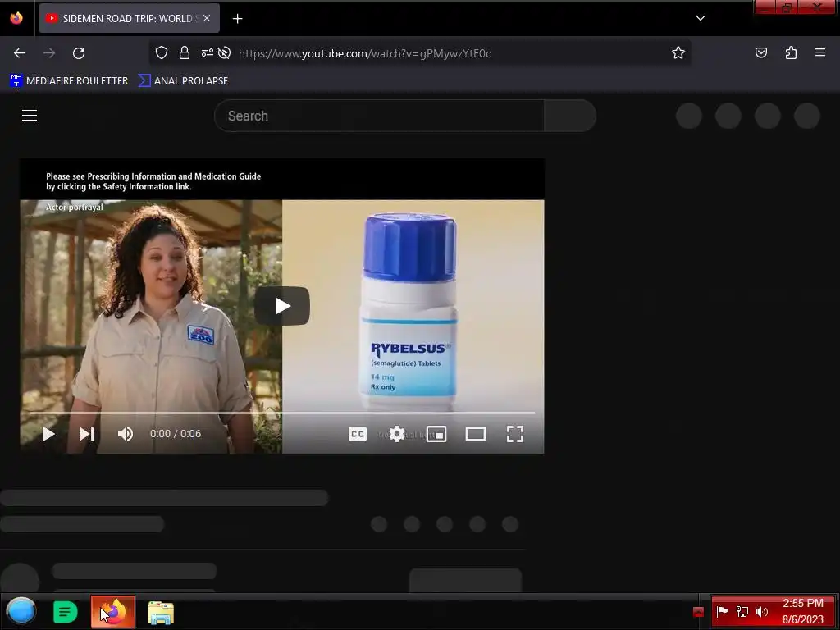Expand the list all tabs chevron
The width and height of the screenshot is (840, 630).
(x=701, y=18)
